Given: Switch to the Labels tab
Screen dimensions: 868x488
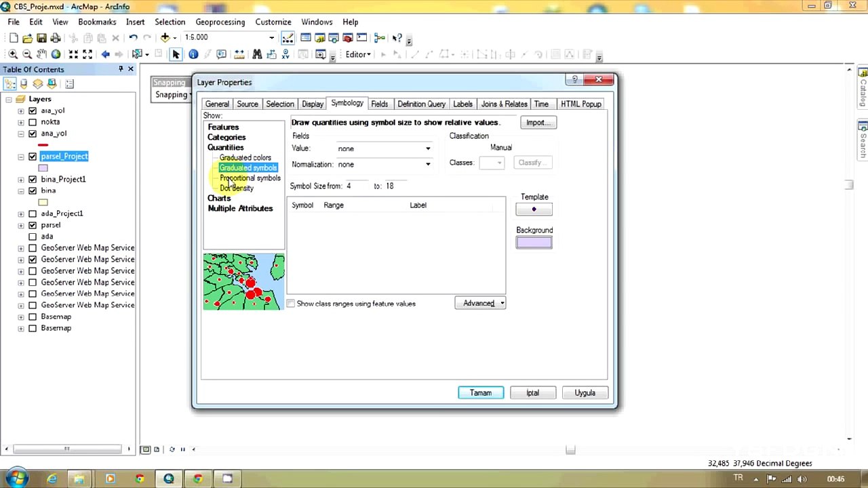Looking at the screenshot, I should click(x=462, y=104).
